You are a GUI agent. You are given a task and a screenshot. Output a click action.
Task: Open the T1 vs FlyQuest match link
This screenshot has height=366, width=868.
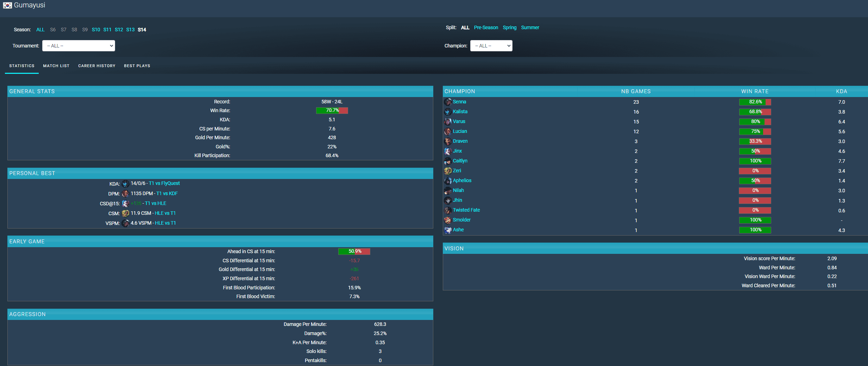pos(164,183)
